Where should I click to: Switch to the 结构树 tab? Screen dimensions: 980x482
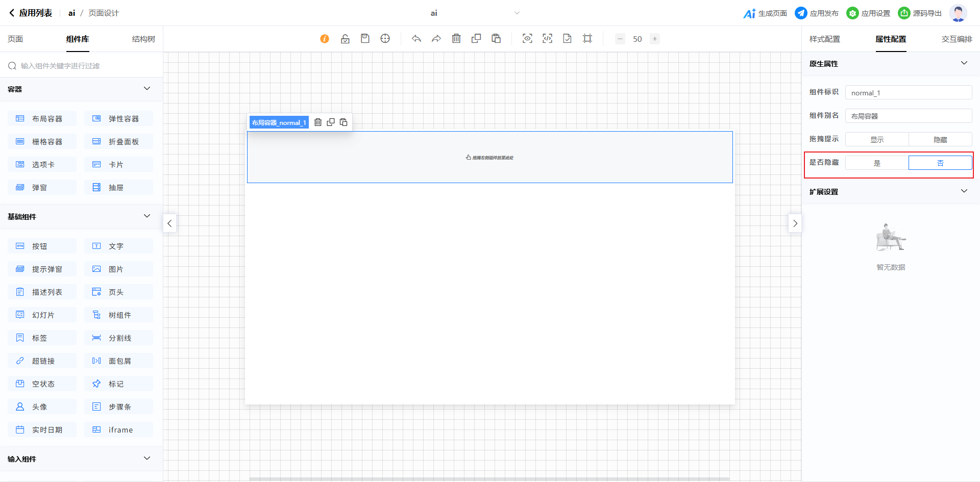pyautogui.click(x=143, y=39)
